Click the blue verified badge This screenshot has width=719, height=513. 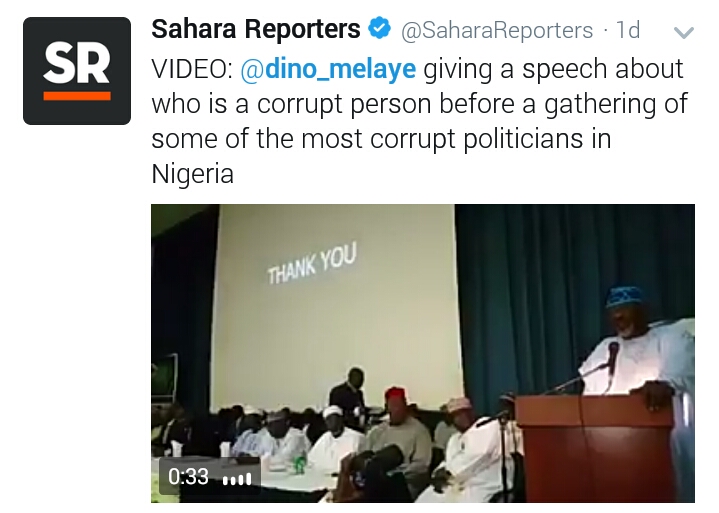pyautogui.click(x=380, y=30)
